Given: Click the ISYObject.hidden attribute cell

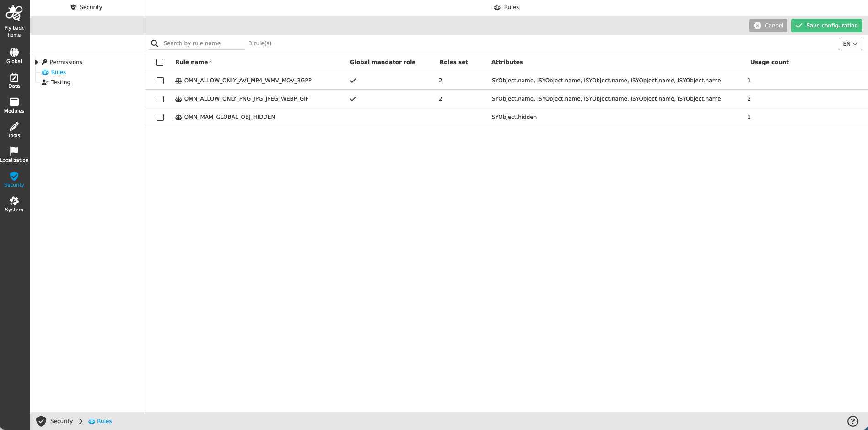Looking at the screenshot, I should (513, 117).
